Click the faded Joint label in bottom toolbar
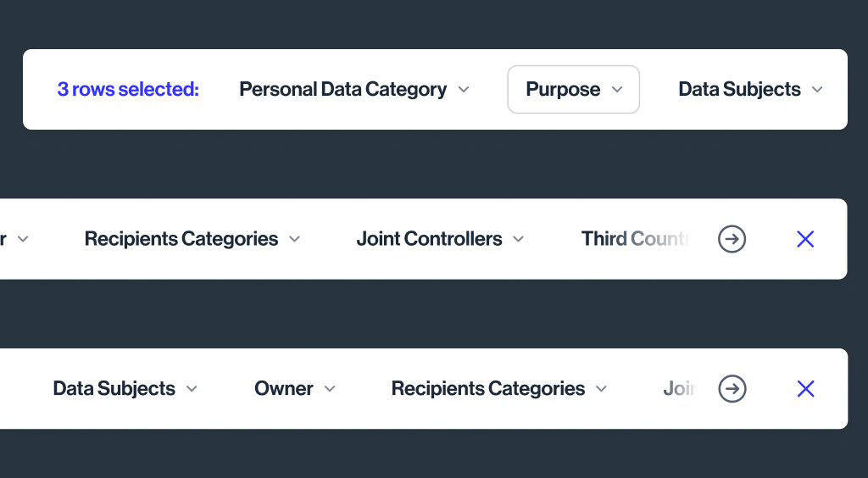The width and height of the screenshot is (868, 478). click(680, 389)
